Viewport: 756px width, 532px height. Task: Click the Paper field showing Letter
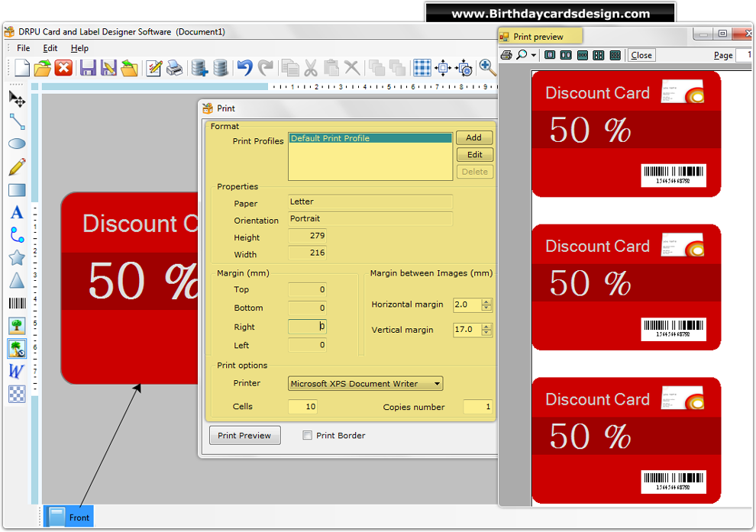tap(370, 202)
